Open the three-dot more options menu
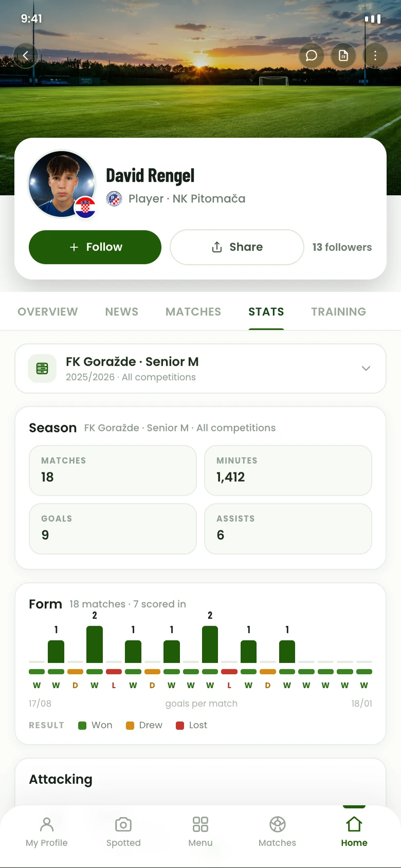This screenshot has width=401, height=868. (x=375, y=56)
